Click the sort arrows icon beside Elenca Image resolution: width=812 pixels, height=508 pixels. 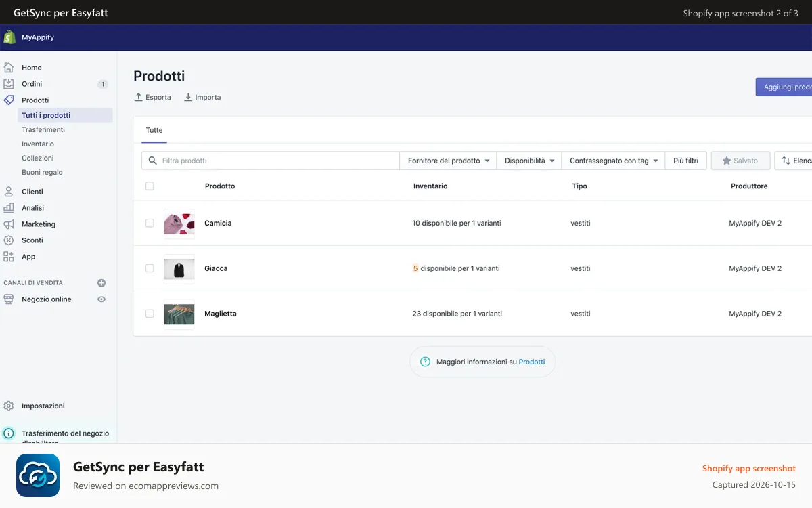point(786,161)
